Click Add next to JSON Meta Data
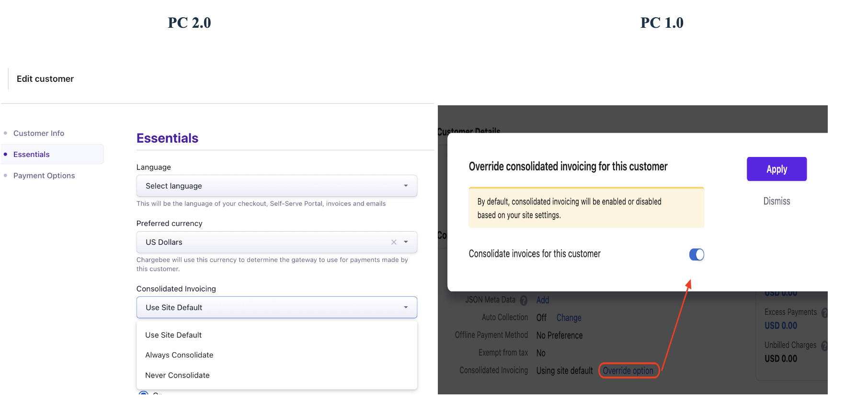Screen dimensions: 868x403 coord(543,300)
